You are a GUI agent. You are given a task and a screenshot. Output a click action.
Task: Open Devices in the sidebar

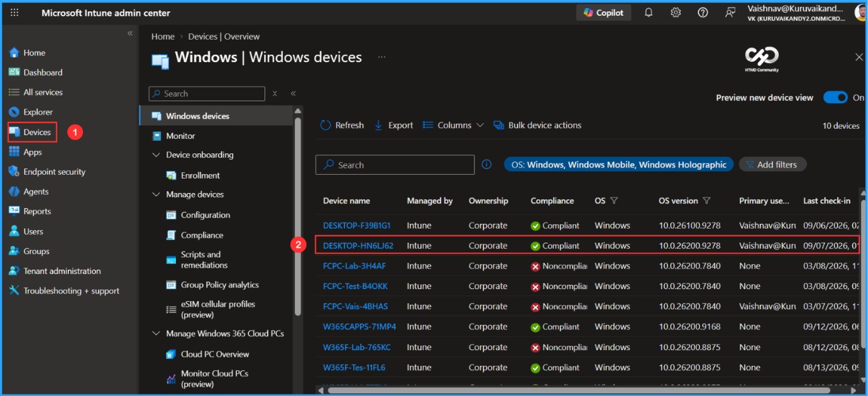click(x=31, y=132)
